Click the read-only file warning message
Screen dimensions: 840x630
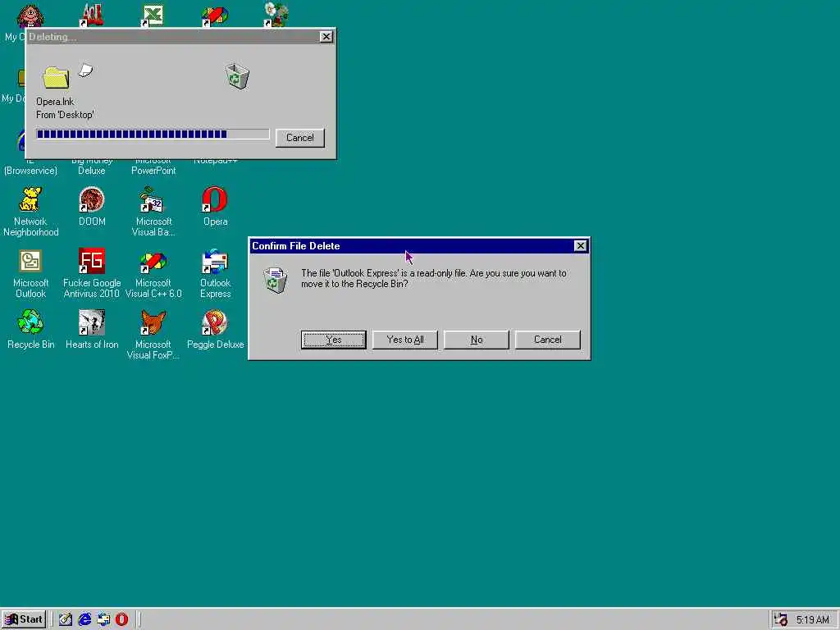click(433, 279)
